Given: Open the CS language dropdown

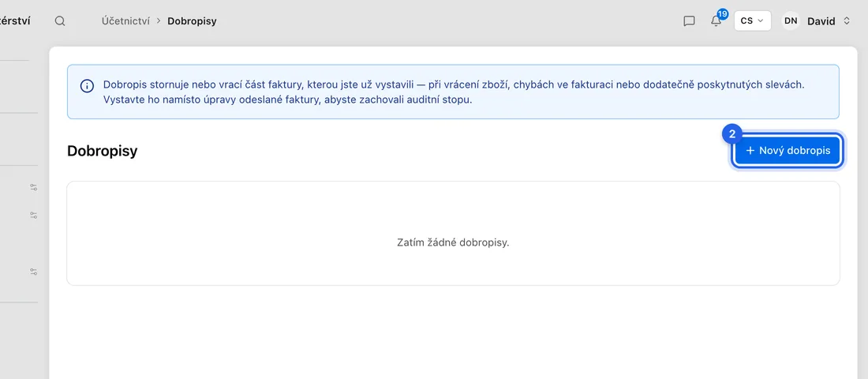Looking at the screenshot, I should tap(752, 21).
